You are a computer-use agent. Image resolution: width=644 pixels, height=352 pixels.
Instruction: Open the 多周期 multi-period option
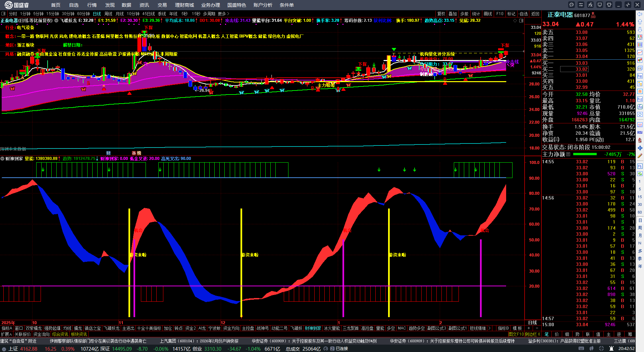209,14
